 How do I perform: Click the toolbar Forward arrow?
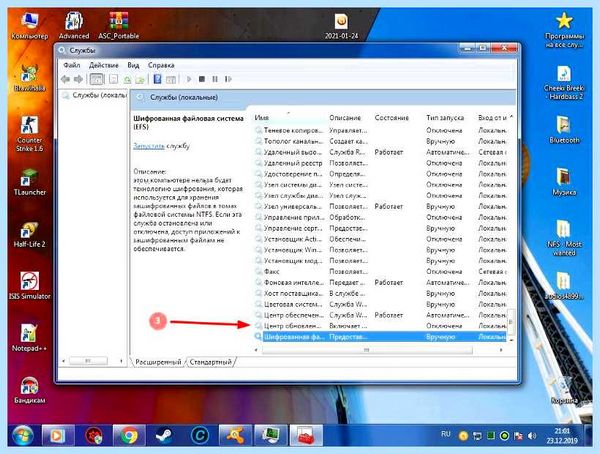[x=78, y=79]
